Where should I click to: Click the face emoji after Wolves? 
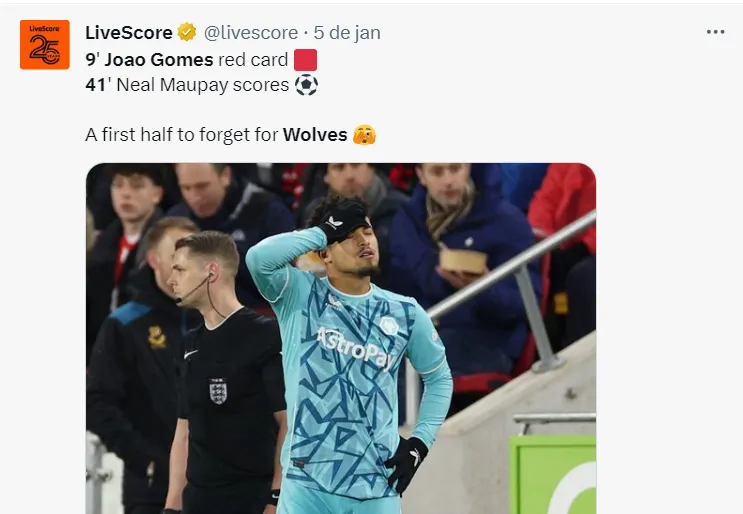pyautogui.click(x=364, y=134)
